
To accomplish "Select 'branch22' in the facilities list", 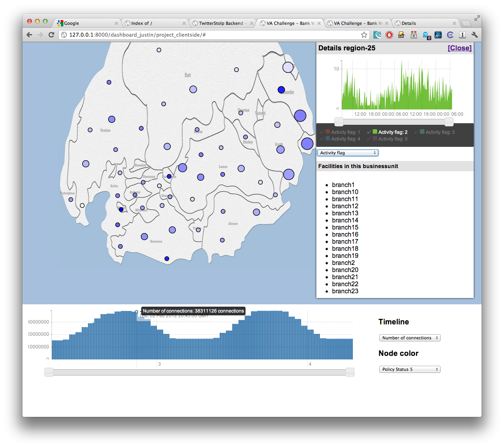I will 345,284.
